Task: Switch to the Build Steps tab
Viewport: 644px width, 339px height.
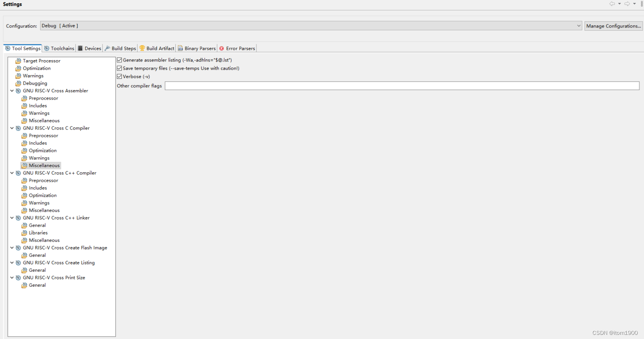Action: point(120,49)
